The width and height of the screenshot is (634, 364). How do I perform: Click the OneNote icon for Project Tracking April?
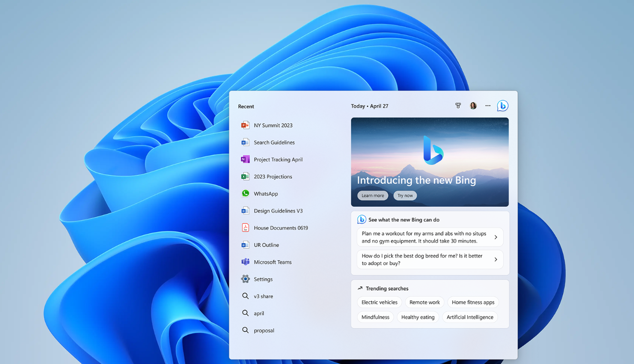(x=245, y=159)
